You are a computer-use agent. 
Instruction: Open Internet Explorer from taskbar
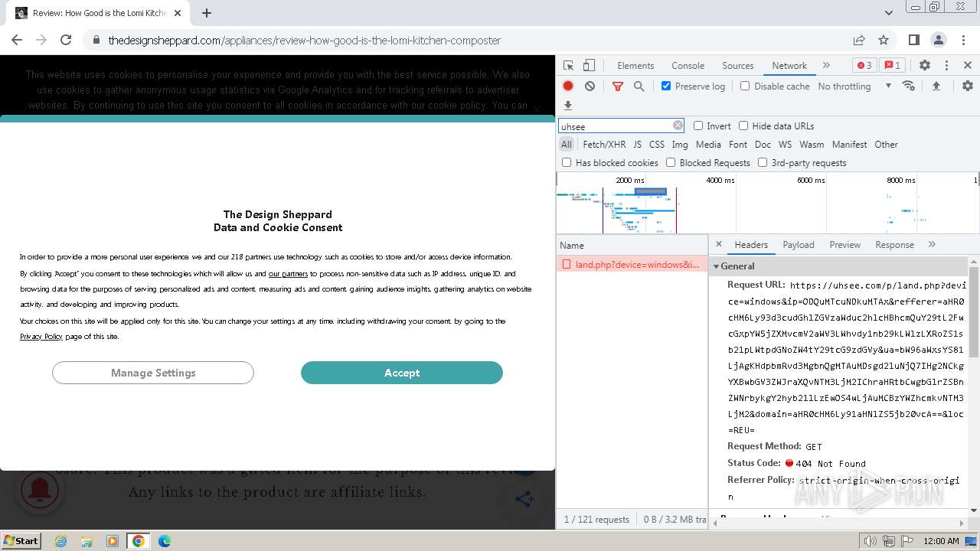(x=61, y=541)
